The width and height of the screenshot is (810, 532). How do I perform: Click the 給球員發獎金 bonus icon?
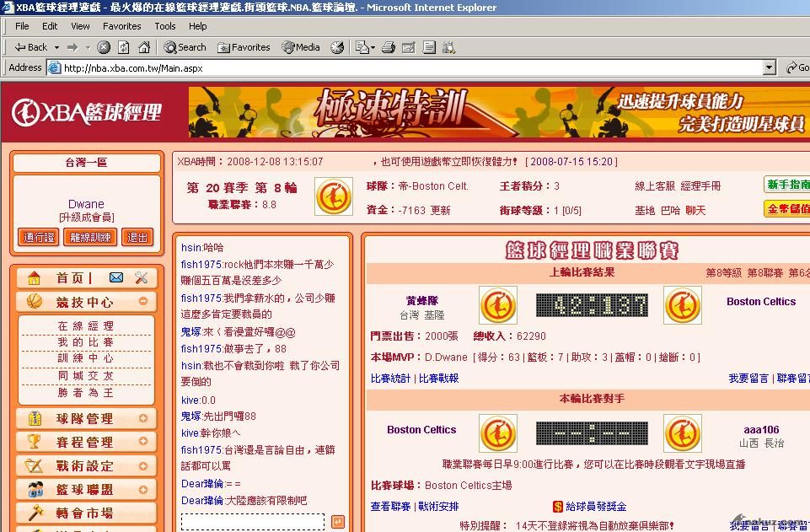[x=558, y=507]
